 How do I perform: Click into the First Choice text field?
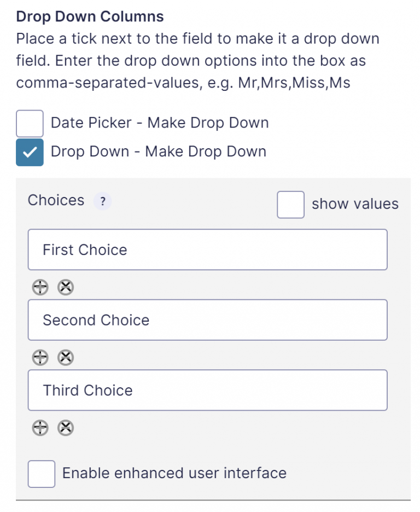point(208,250)
